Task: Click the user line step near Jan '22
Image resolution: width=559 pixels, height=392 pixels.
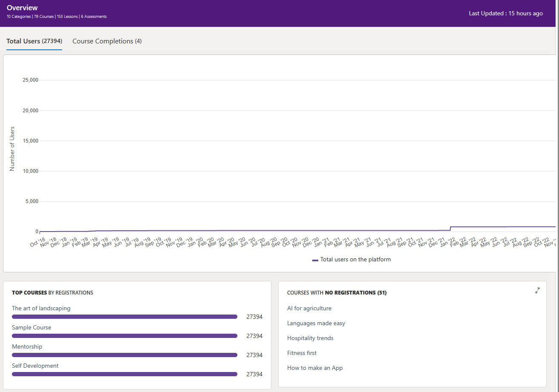Action: point(451,229)
